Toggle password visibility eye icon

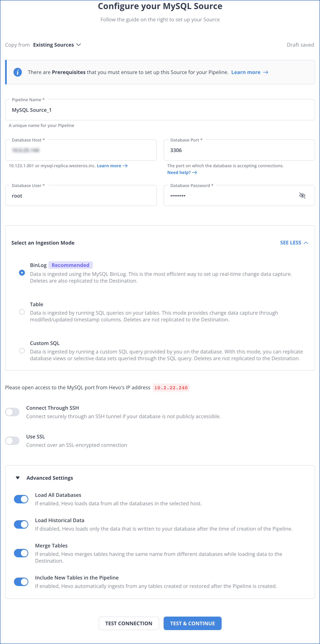pos(302,195)
